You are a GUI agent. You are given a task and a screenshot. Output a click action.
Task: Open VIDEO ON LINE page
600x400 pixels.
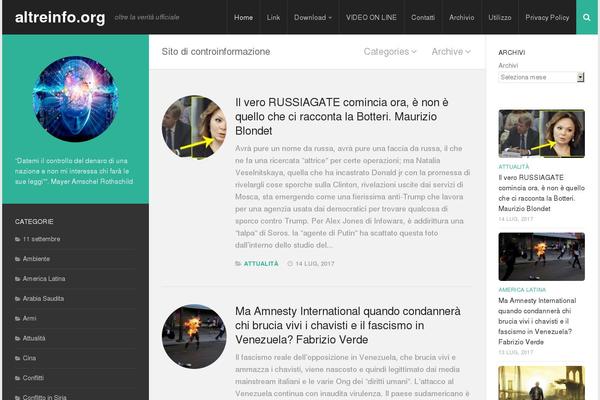tap(371, 17)
